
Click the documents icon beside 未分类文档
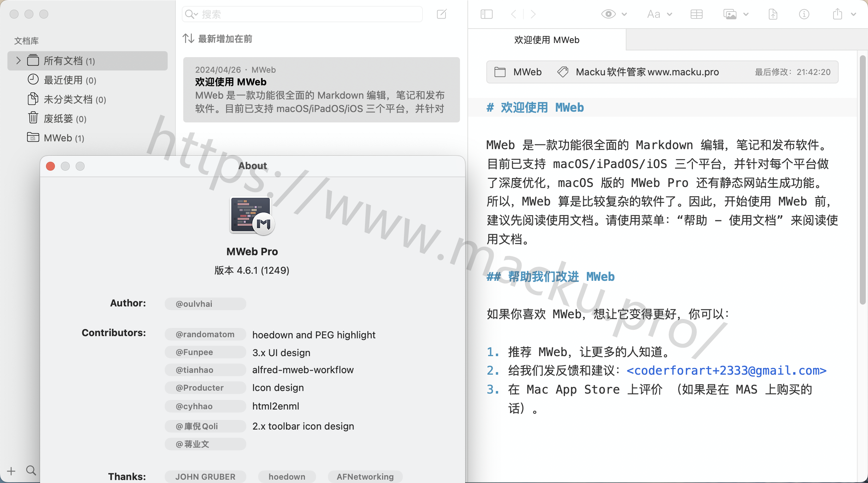(x=33, y=99)
